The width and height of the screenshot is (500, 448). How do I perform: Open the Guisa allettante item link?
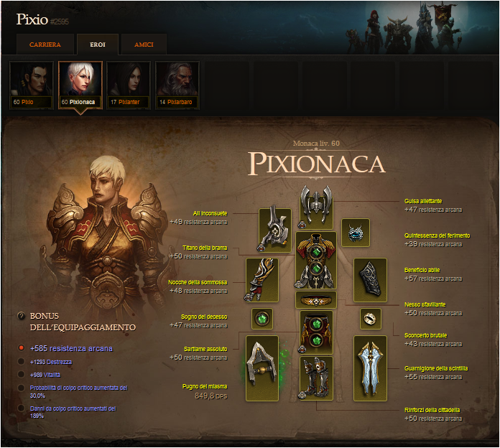(x=423, y=201)
